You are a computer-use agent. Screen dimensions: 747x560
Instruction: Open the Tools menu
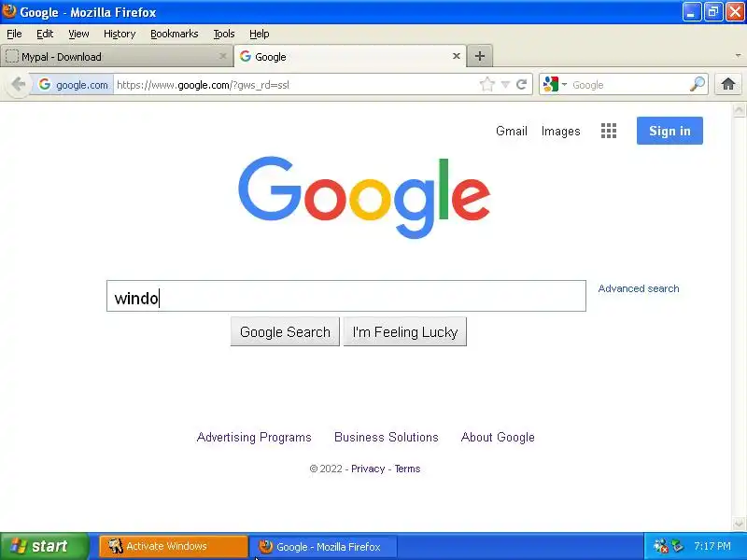224,34
